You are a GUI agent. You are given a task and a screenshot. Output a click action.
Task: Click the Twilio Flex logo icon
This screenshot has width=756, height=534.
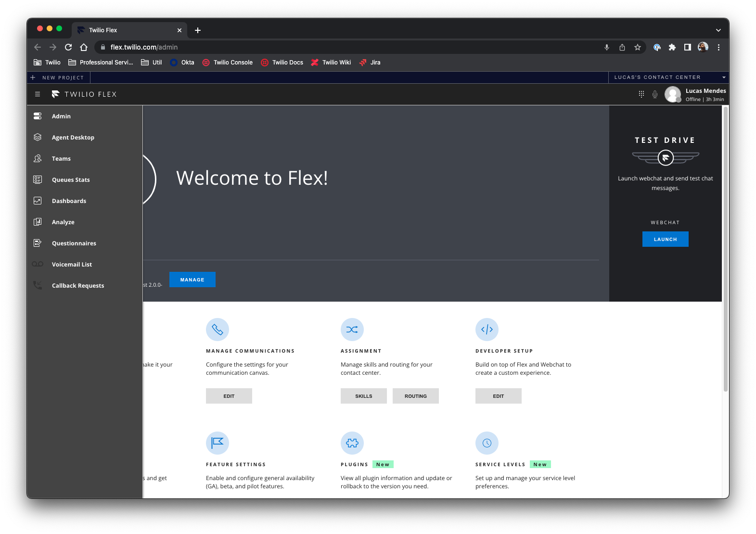click(x=56, y=94)
